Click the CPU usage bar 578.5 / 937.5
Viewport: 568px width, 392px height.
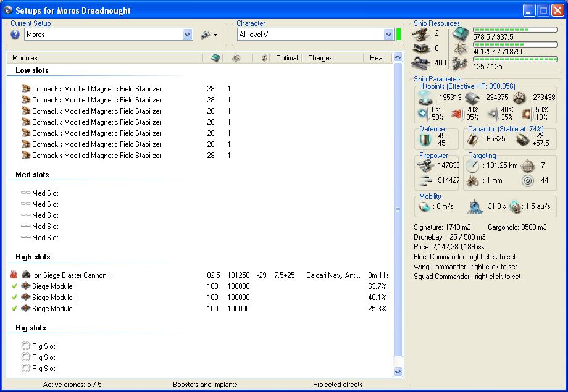[x=515, y=30]
